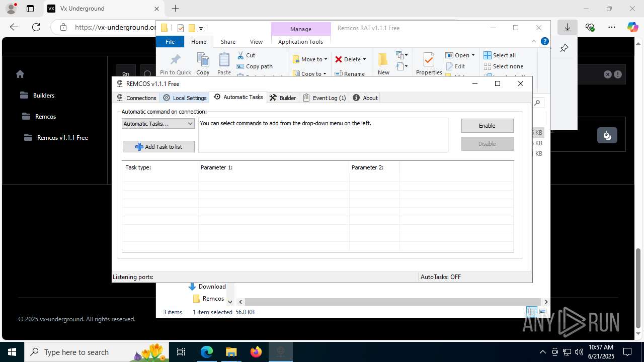Switch to the Local Settings tab
The image size is (644, 362).
tap(185, 98)
